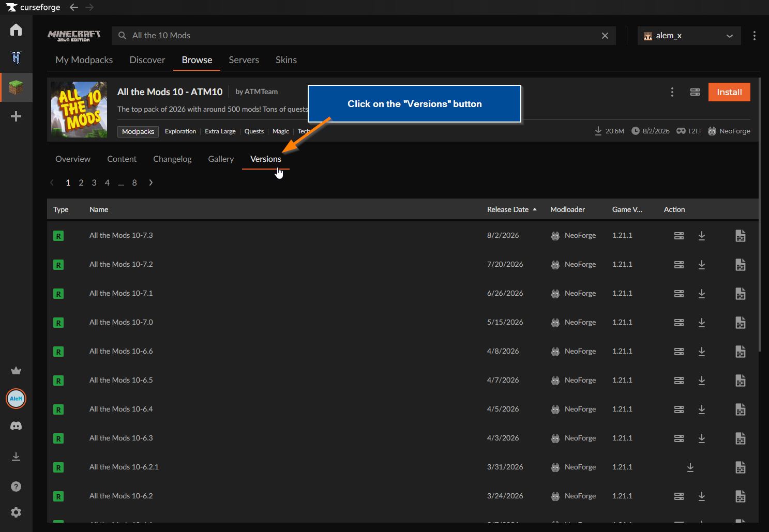Click the orange Install button
This screenshot has width=769, height=532.
(729, 92)
